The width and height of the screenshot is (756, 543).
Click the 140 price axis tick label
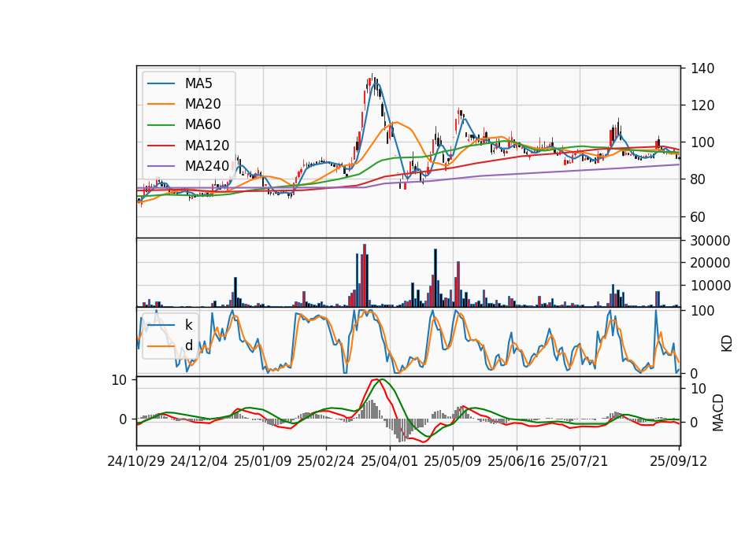coord(702,68)
